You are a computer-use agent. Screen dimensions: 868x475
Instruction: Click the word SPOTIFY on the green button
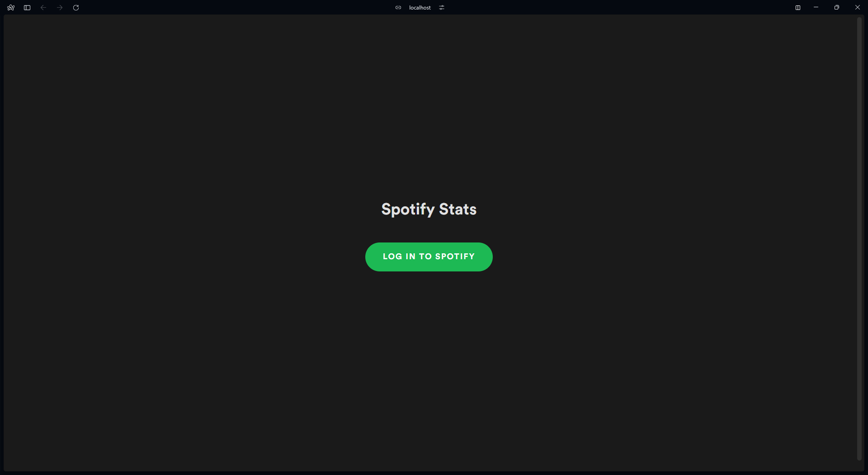point(455,256)
